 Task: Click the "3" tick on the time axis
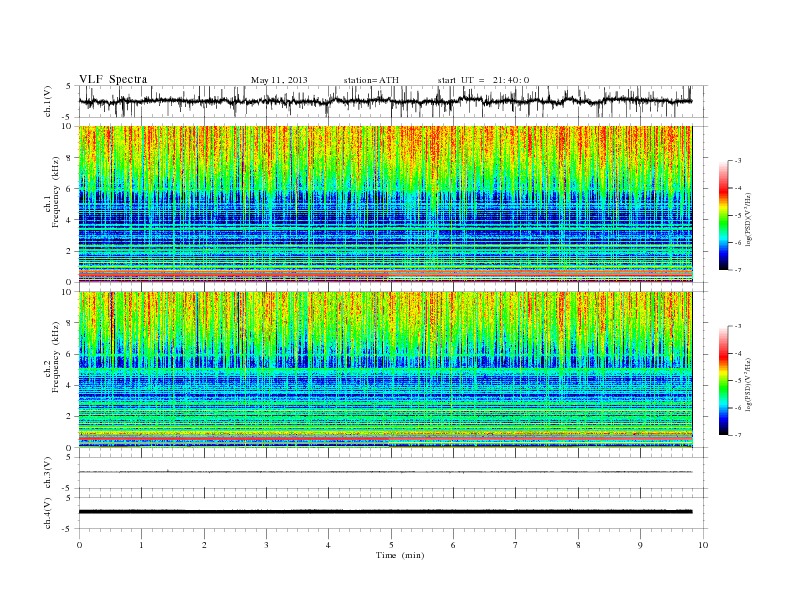(x=266, y=545)
